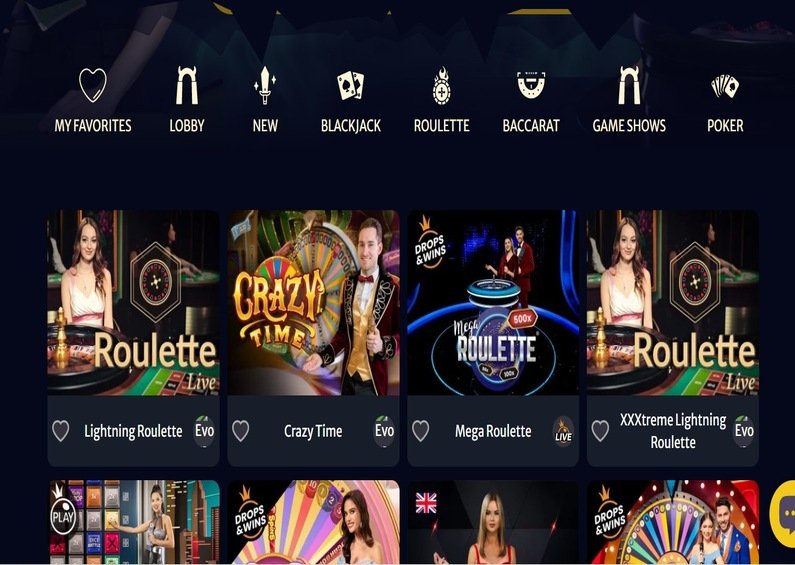Select the Baccarat table icon
The width and height of the screenshot is (795, 565).
(531, 84)
